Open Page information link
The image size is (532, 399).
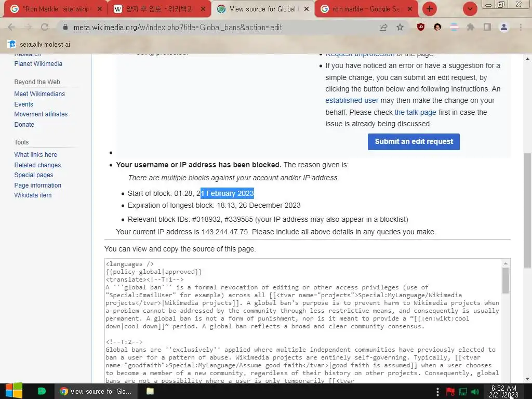click(37, 185)
